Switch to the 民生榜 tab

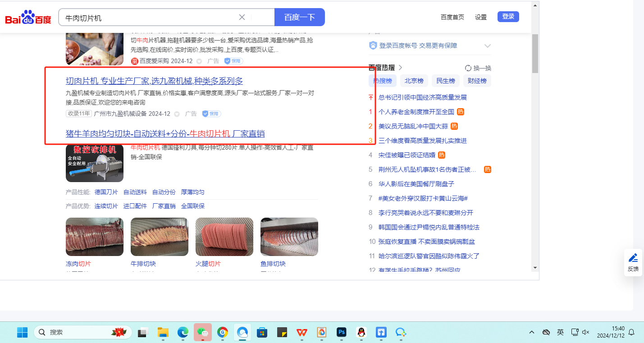446,81
